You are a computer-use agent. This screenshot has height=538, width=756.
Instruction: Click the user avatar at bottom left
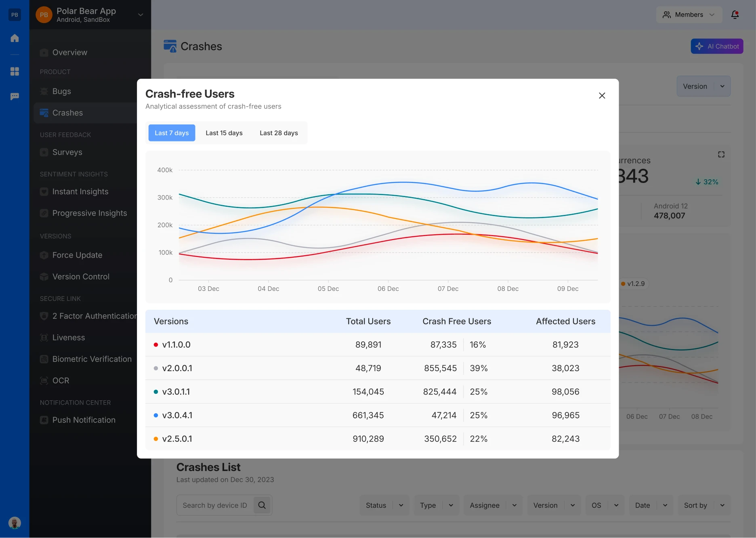tap(15, 523)
